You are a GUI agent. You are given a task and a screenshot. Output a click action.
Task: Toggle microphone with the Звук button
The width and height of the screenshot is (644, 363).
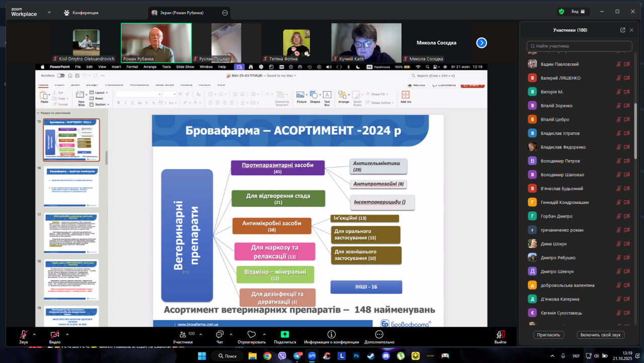point(23,334)
